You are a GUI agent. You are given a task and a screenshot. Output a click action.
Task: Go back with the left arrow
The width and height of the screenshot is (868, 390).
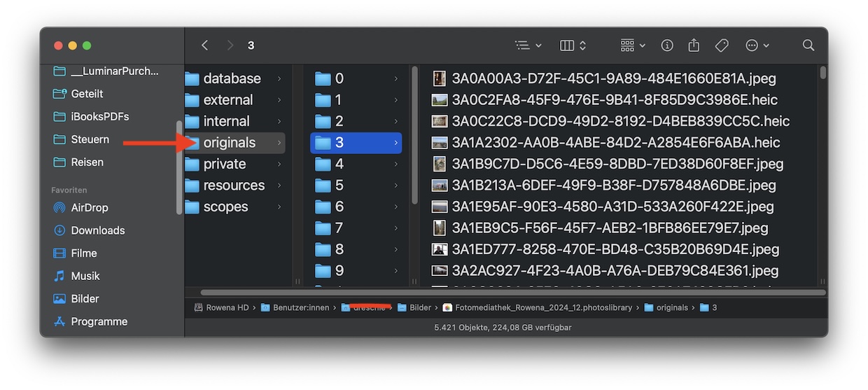205,46
